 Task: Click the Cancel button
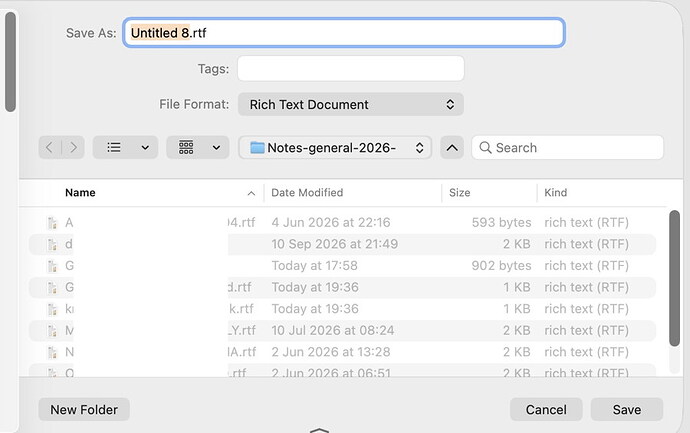coord(546,410)
